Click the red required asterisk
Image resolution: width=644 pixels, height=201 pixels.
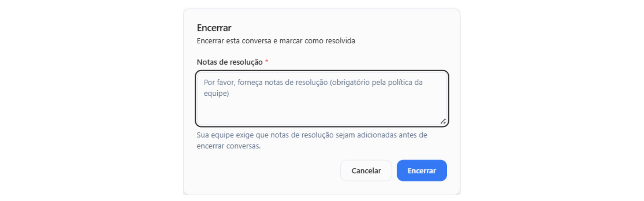coord(267,62)
